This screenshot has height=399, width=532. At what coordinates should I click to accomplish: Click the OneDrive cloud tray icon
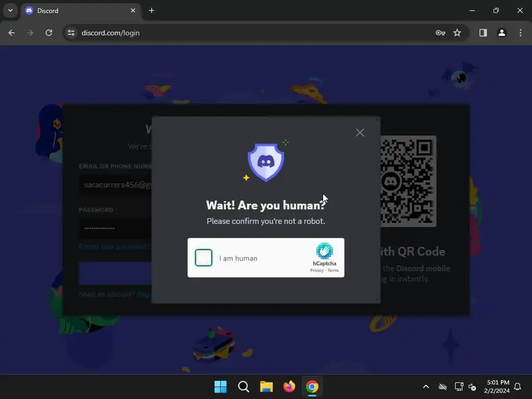pyautogui.click(x=443, y=387)
